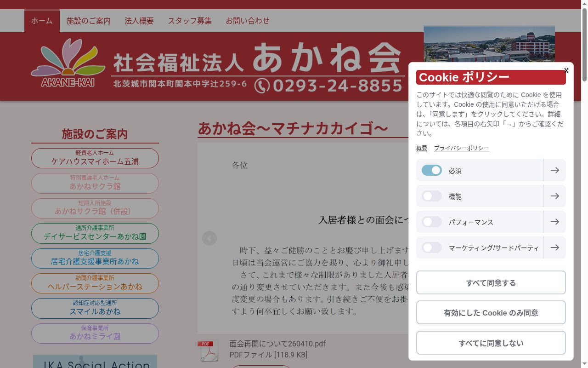
Task: Expand details arrow for 必須 cookies
Action: (554, 170)
